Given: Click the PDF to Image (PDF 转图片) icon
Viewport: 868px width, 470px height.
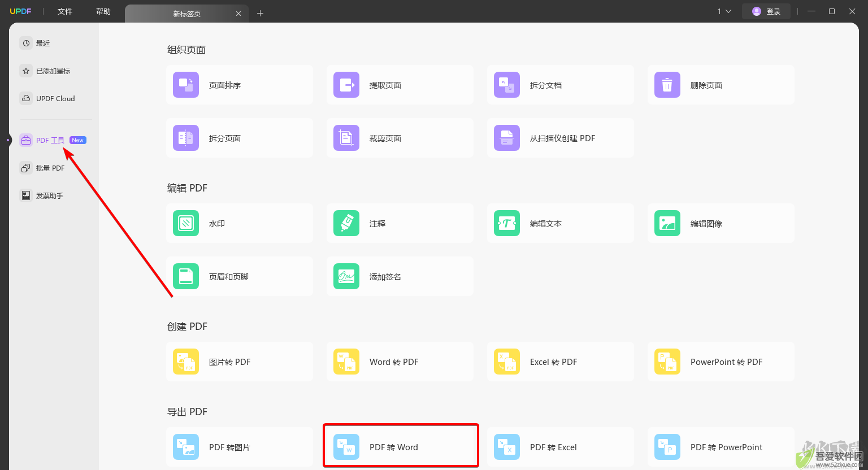Looking at the screenshot, I should point(186,447).
